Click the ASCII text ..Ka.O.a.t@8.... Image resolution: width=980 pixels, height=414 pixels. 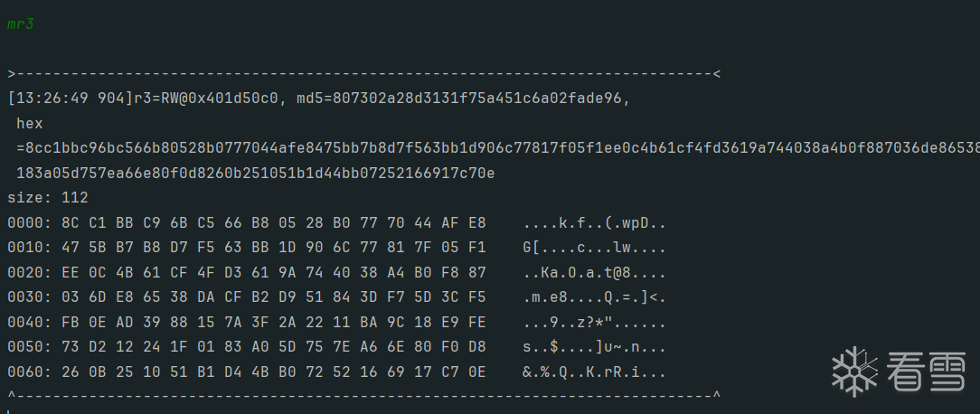point(594,272)
